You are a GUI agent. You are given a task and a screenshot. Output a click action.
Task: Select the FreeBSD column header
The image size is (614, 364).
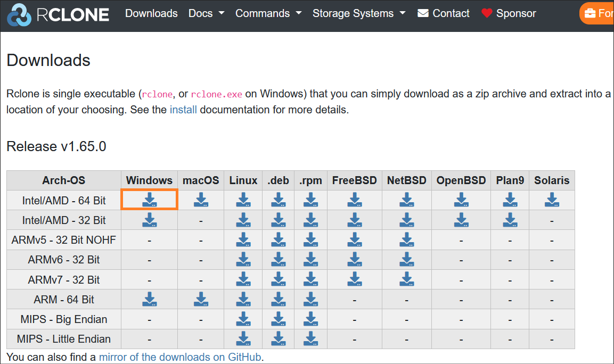tap(354, 180)
